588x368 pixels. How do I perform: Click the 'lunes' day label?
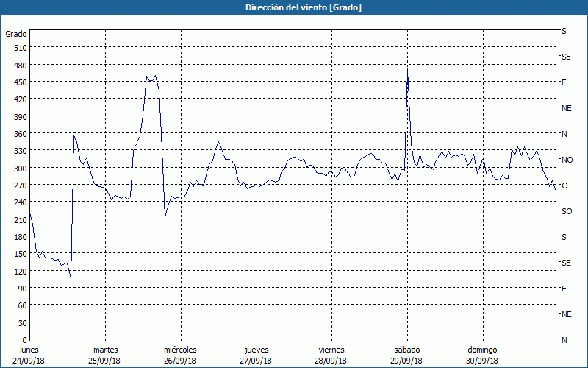29,350
